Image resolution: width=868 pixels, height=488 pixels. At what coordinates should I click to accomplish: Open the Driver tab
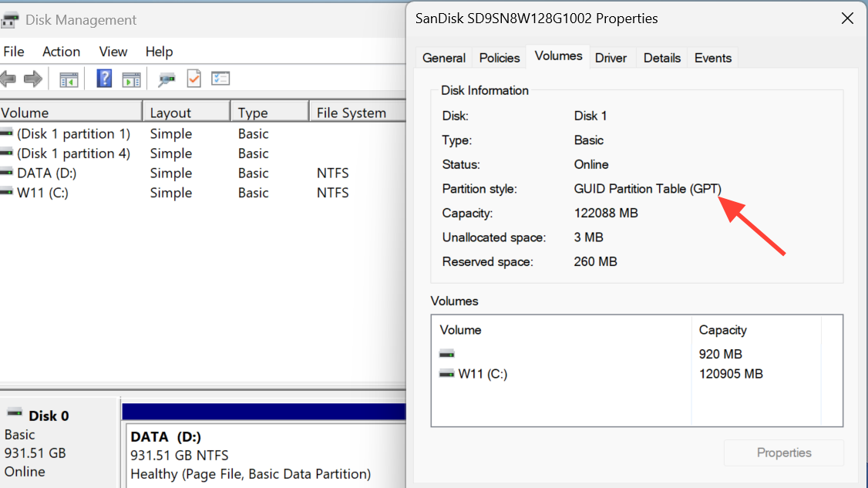[x=611, y=58]
